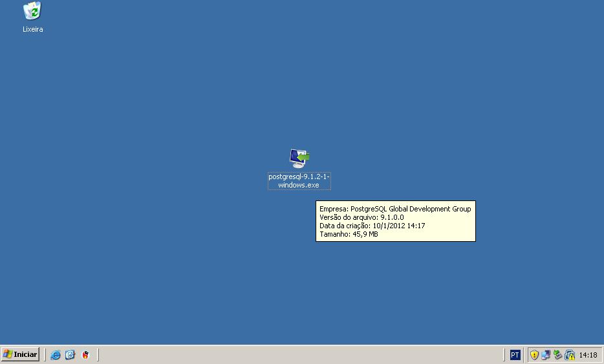604x364 pixels.
Task: Open the tray icon with warning triangle
Action: [x=570, y=355]
